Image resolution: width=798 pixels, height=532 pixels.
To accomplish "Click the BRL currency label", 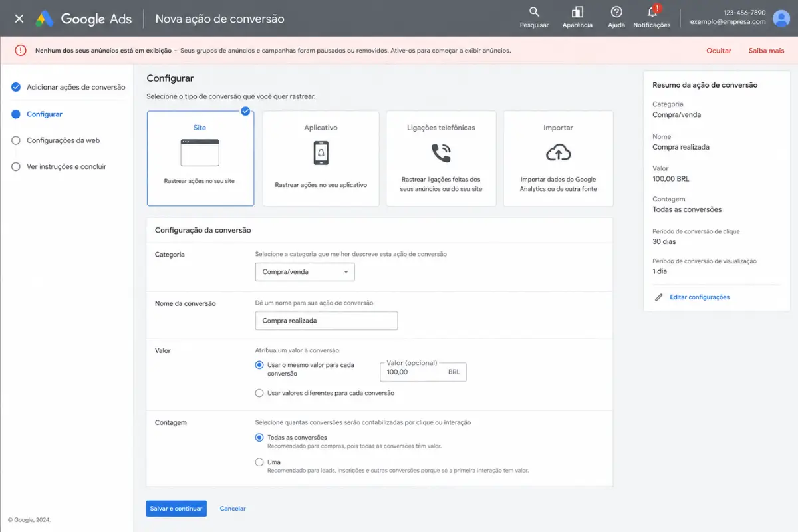I will click(454, 372).
